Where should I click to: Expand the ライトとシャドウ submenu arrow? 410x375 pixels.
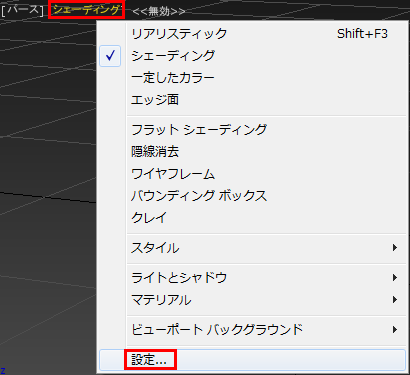coord(395,278)
